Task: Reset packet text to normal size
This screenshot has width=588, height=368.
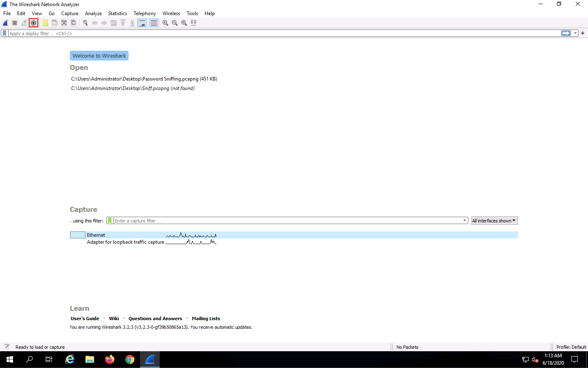Action: (184, 23)
